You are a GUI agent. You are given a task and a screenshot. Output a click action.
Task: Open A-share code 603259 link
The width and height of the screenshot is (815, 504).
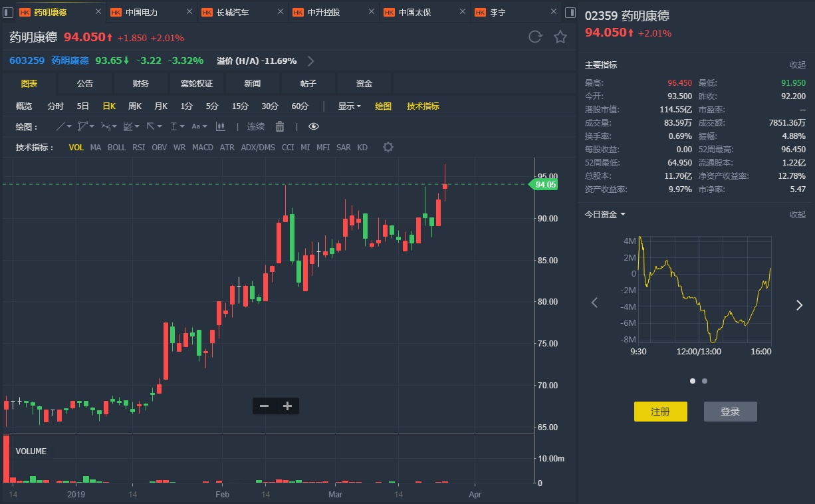pos(27,61)
